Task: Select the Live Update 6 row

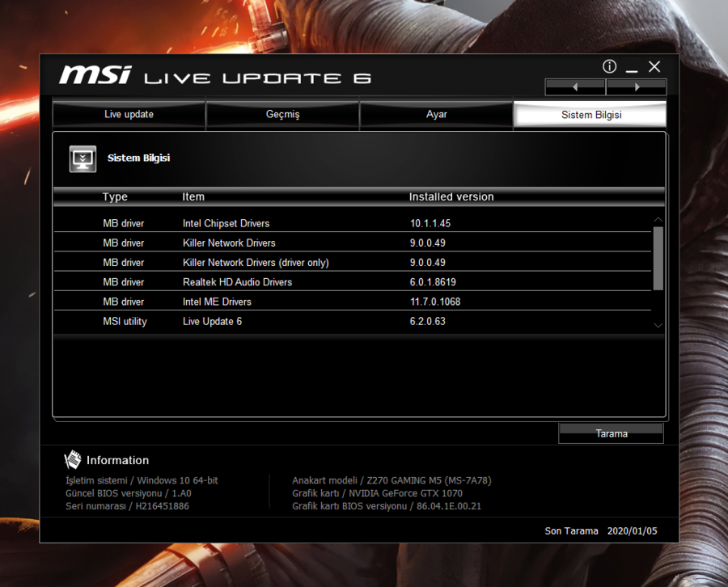Action: (353, 321)
